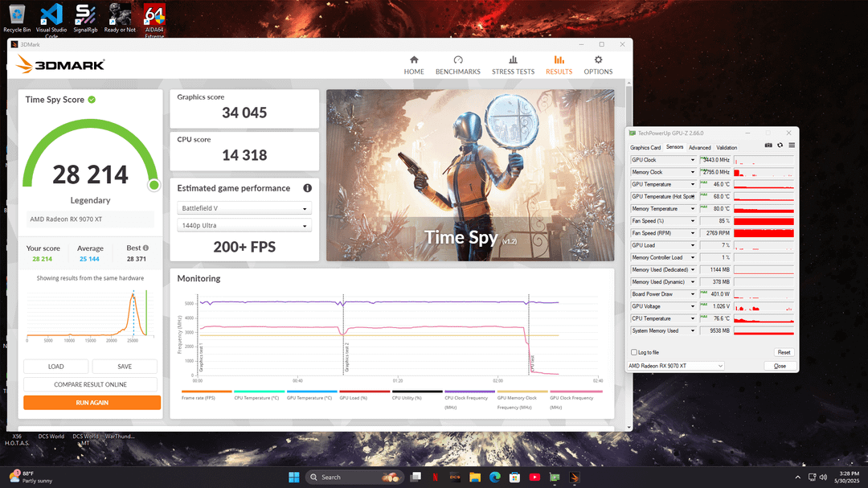Open the Benchmarks gauge icon in 3DMark
This screenshot has height=488, width=868.
458,59
